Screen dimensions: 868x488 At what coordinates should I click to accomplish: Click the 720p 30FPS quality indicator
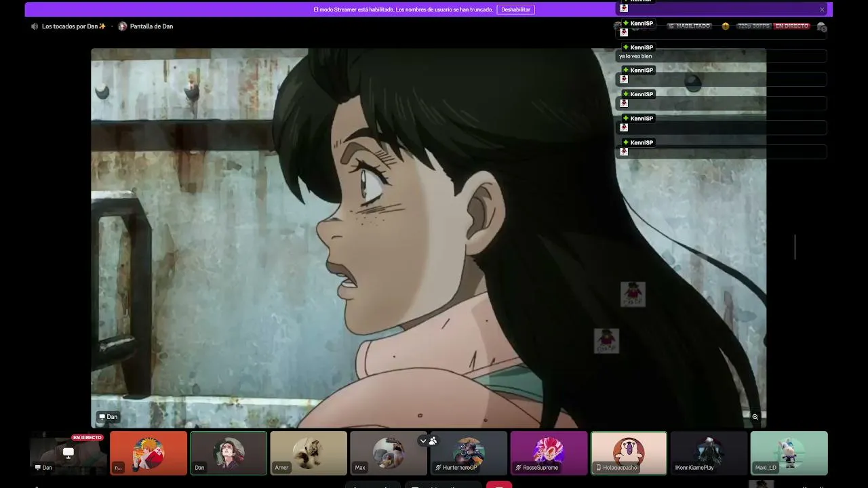754,26
